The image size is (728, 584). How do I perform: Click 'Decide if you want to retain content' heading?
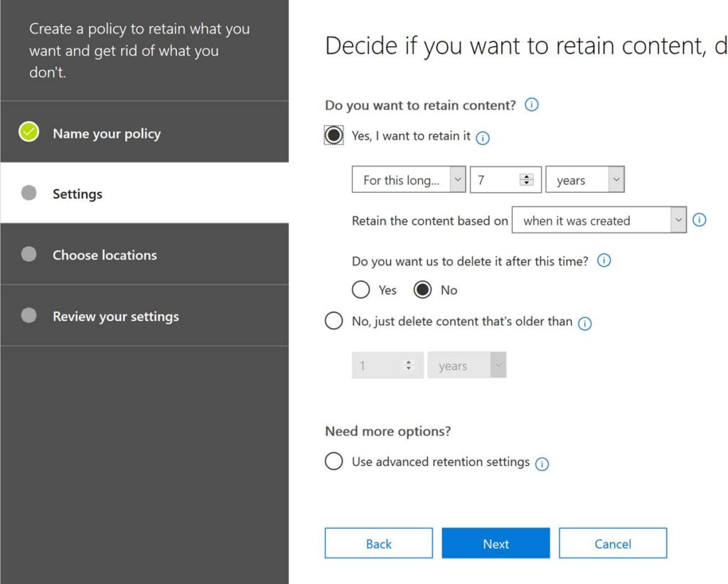click(x=526, y=46)
